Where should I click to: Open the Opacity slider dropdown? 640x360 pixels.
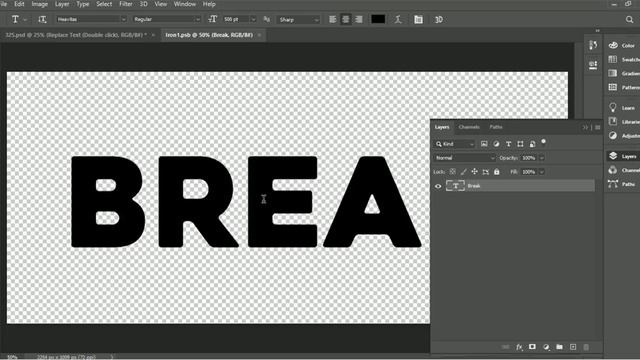[542, 158]
